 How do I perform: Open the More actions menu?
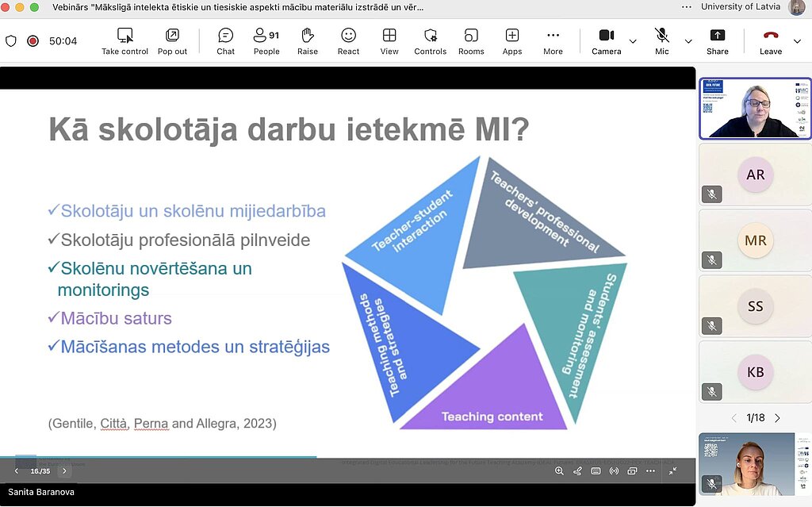[553, 41]
